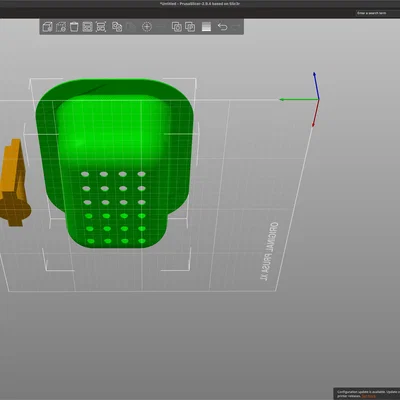Toggle variable layer height icon
The width and height of the screenshot is (400, 400).
(x=206, y=27)
